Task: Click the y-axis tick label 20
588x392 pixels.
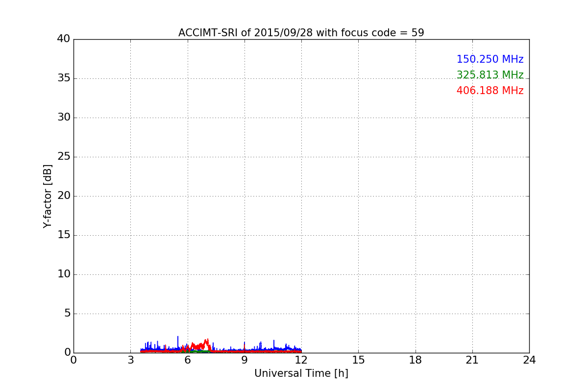Action: pyautogui.click(x=63, y=196)
